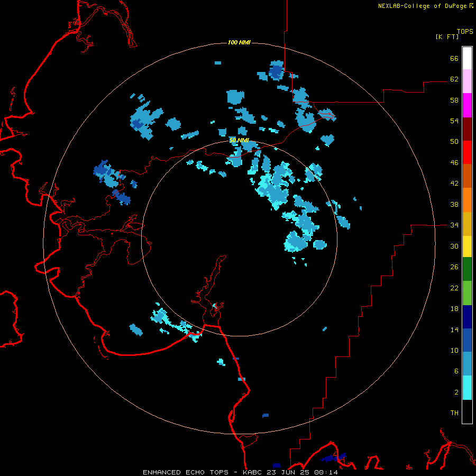Click the 66 legend value
476x476 pixels.
[x=454, y=59]
